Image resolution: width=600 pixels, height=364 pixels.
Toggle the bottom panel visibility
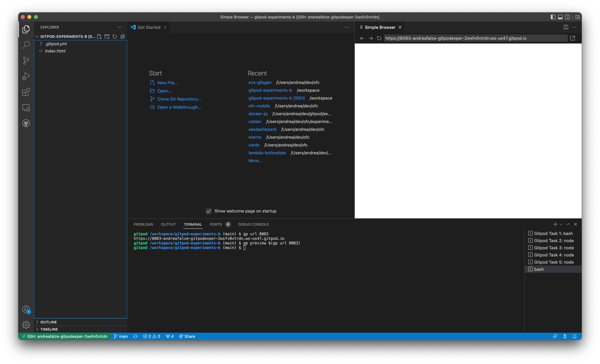pyautogui.click(x=560, y=17)
